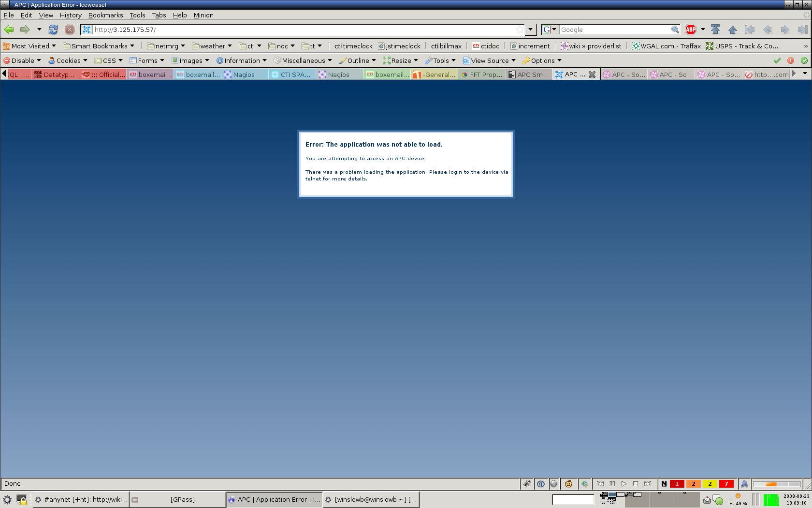Click the Firebug bug icon in status bar
The image size is (812, 508).
(x=527, y=484)
